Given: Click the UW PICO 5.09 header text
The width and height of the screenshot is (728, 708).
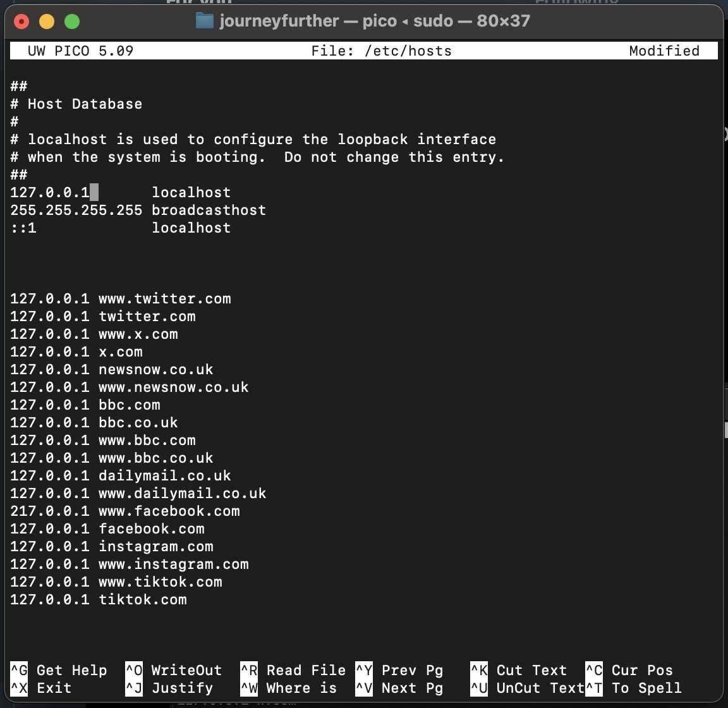Looking at the screenshot, I should point(80,51).
